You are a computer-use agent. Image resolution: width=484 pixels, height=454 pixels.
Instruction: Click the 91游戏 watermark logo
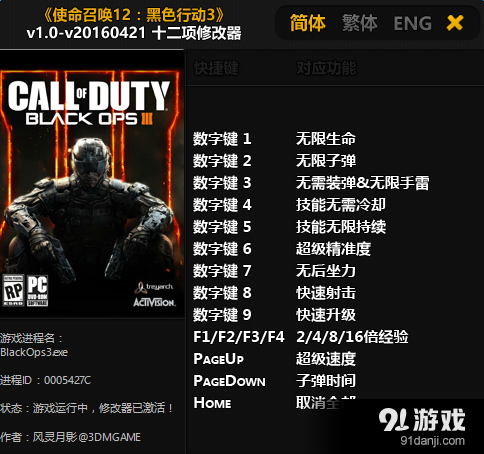click(x=422, y=426)
